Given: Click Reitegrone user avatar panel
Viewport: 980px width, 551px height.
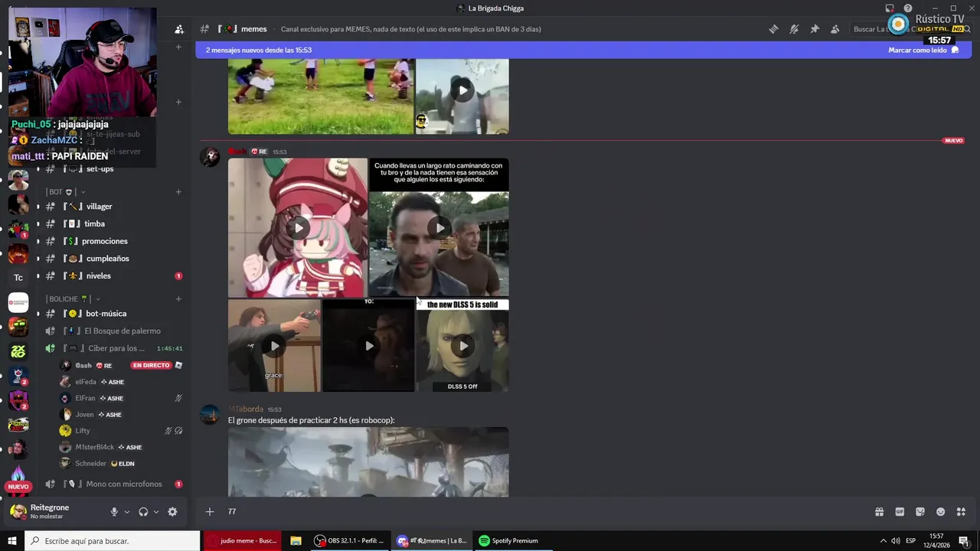Looking at the screenshot, I should (x=50, y=511).
